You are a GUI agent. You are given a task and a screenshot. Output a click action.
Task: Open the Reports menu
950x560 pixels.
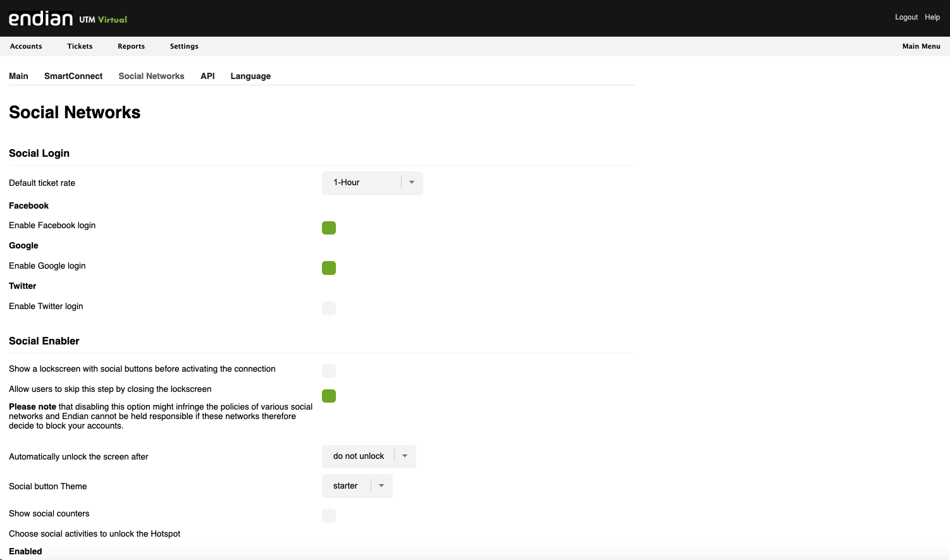click(131, 46)
